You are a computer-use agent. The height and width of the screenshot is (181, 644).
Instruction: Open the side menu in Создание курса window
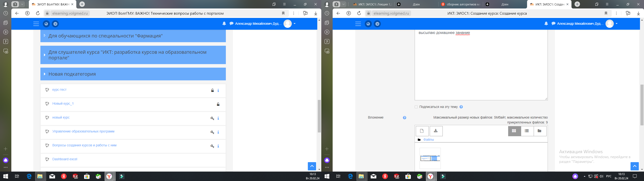tap(358, 24)
